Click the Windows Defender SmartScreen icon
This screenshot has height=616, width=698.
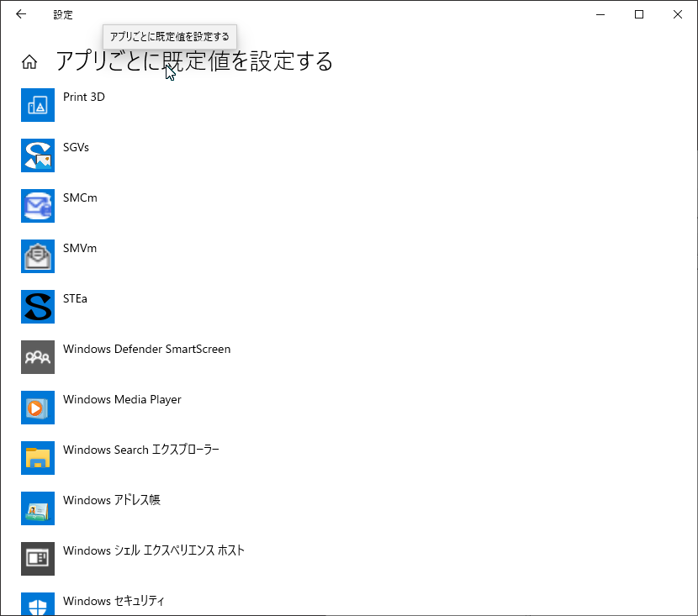pos(38,357)
